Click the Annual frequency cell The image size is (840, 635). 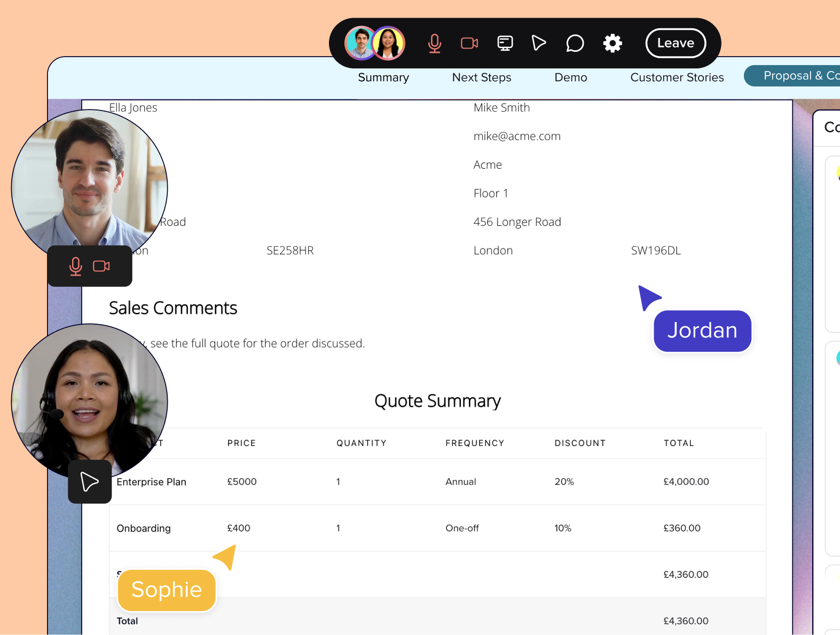click(461, 482)
